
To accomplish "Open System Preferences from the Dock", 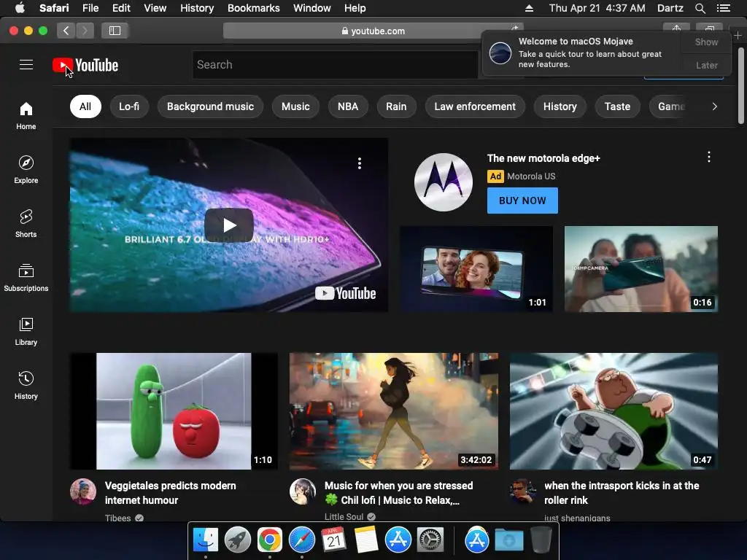I will pos(430,540).
